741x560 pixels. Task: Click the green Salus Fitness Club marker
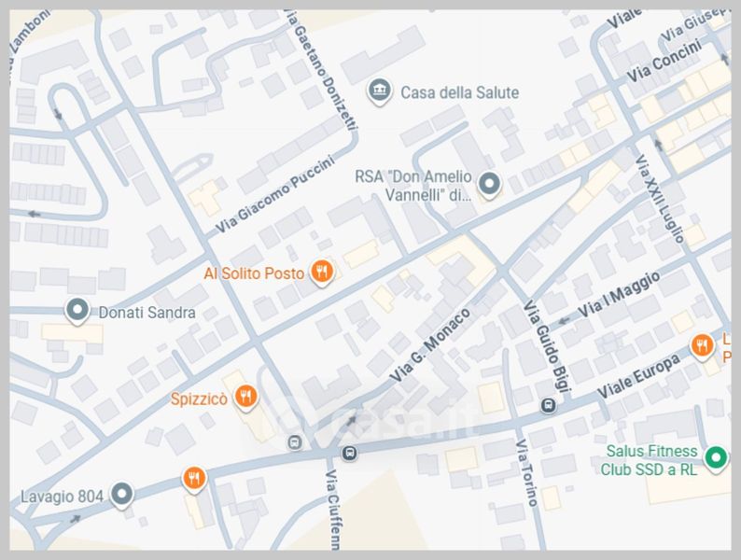[x=716, y=457]
